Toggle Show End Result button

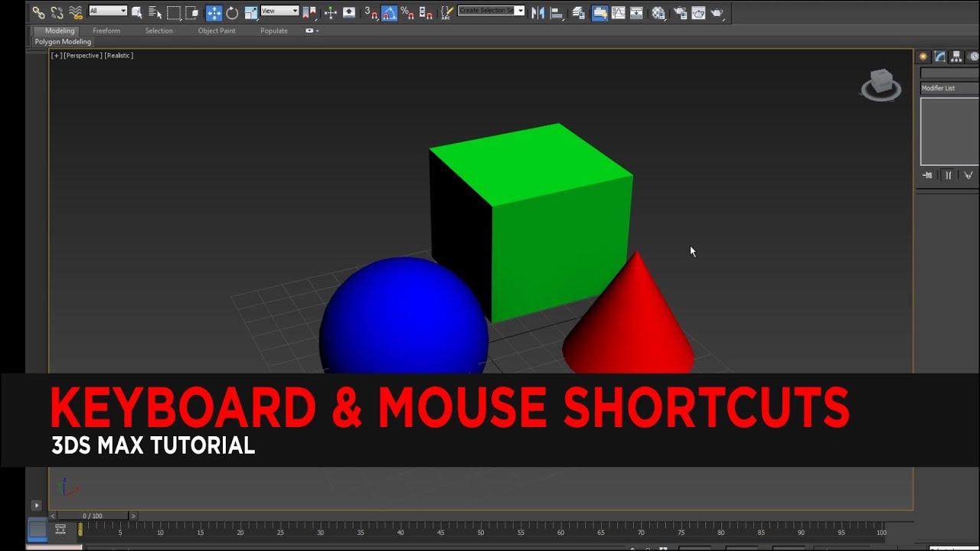pos(948,175)
